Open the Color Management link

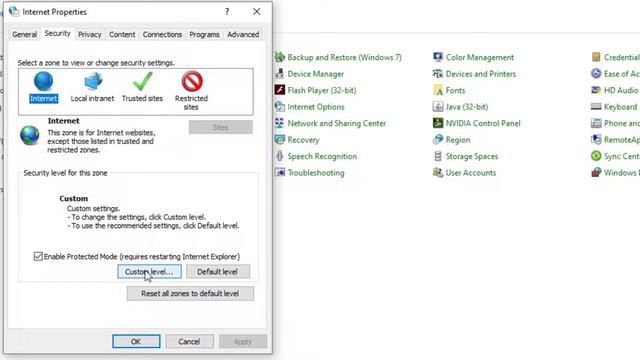480,58
